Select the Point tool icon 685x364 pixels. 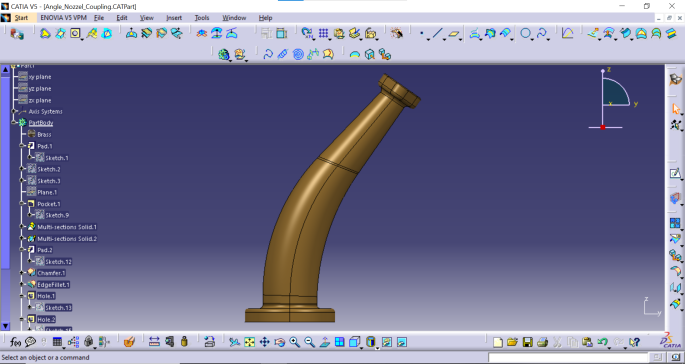coord(421,33)
